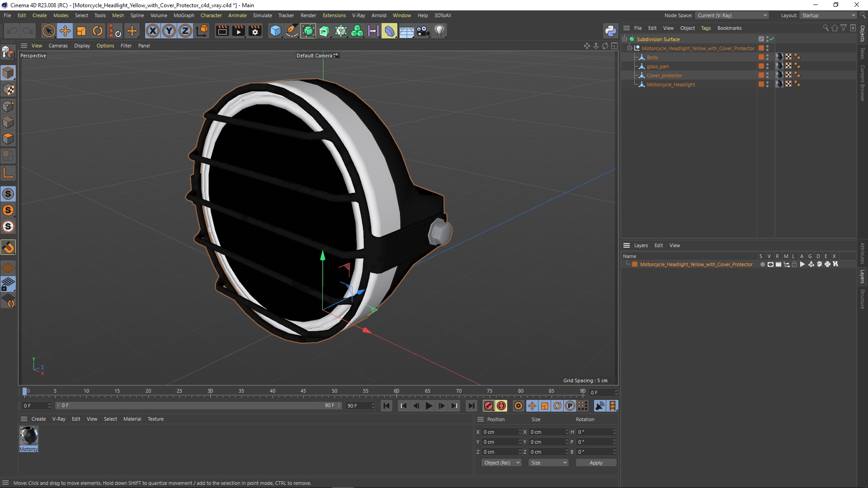868x488 pixels.
Task: Activate the Rotate tool
Action: point(98,31)
